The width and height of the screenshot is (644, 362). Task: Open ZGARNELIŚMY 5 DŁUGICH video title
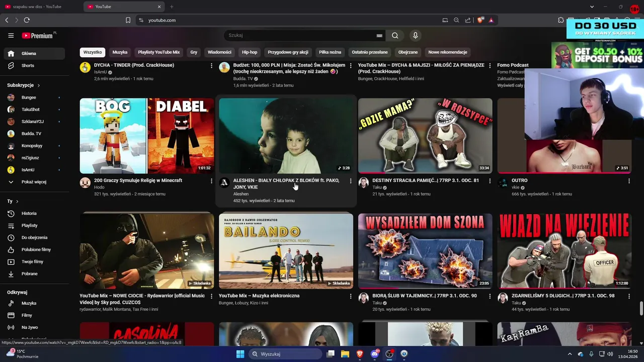point(563,296)
